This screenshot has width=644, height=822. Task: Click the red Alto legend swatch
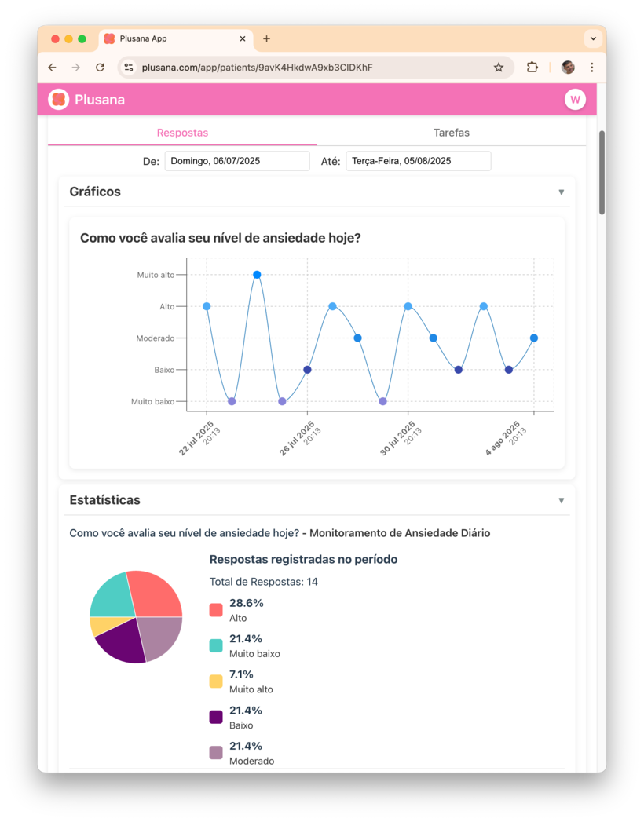click(x=216, y=610)
